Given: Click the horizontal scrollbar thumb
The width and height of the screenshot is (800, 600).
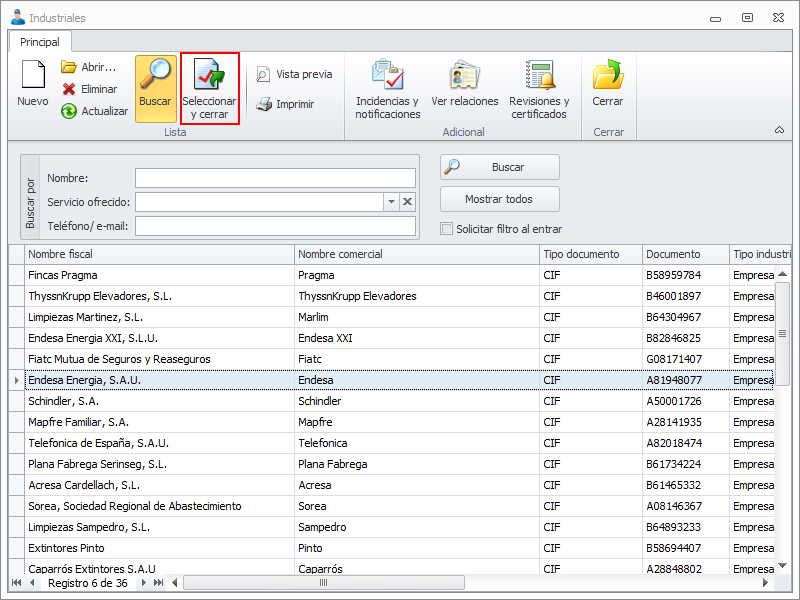Looking at the screenshot, I should pyautogui.click(x=322, y=583).
